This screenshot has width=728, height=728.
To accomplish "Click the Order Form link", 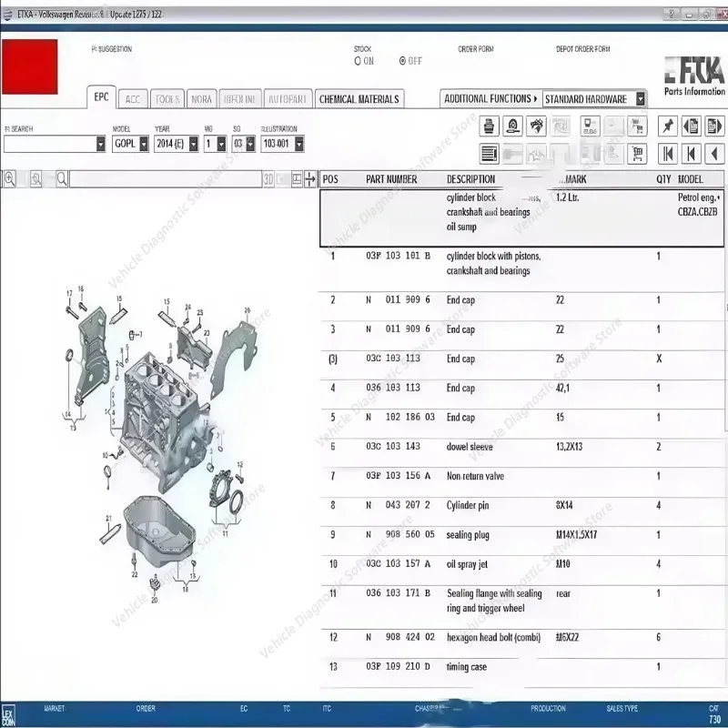I will 476,49.
